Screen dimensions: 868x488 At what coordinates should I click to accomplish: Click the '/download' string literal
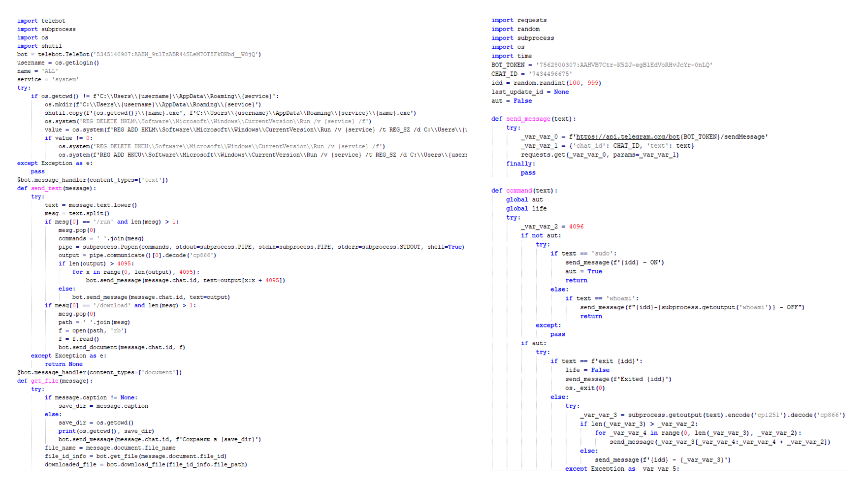point(113,305)
